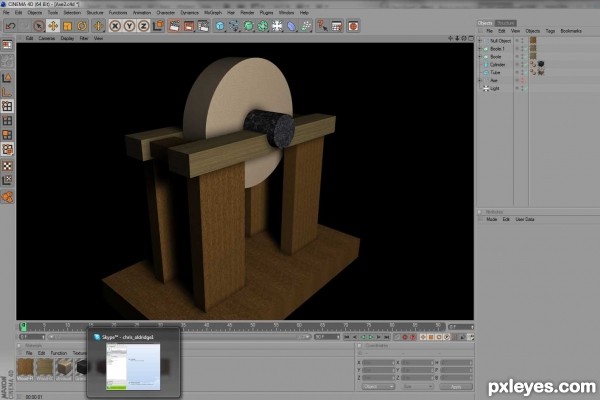Image resolution: width=600 pixels, height=400 pixels.
Task: Click the Undo arrow in the toolbar
Action: point(10,26)
